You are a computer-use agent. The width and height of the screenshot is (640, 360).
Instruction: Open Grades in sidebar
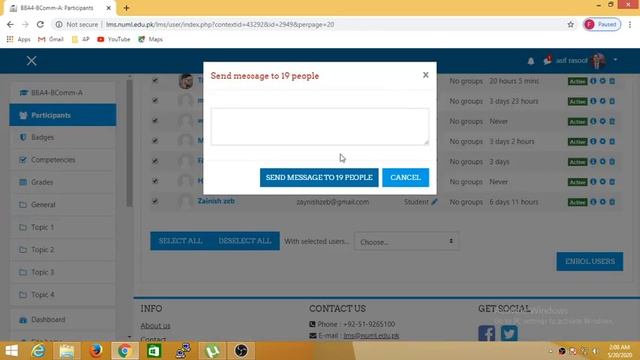[62, 182]
